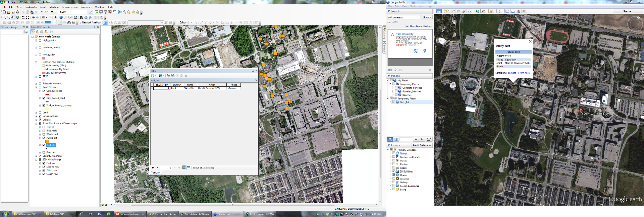Image resolution: width=644 pixels, height=217 pixels.
Task: Click the New Map File icon in ArcMap
Action: coord(4,12)
